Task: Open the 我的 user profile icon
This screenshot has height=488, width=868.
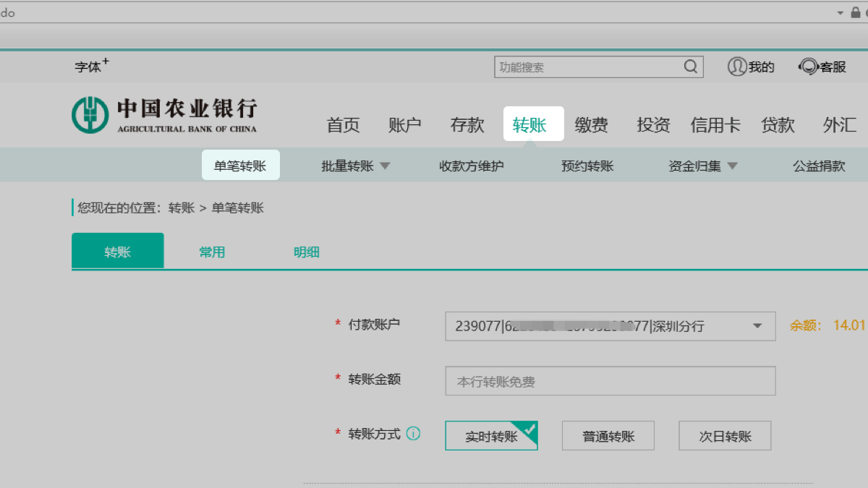Action: point(737,67)
